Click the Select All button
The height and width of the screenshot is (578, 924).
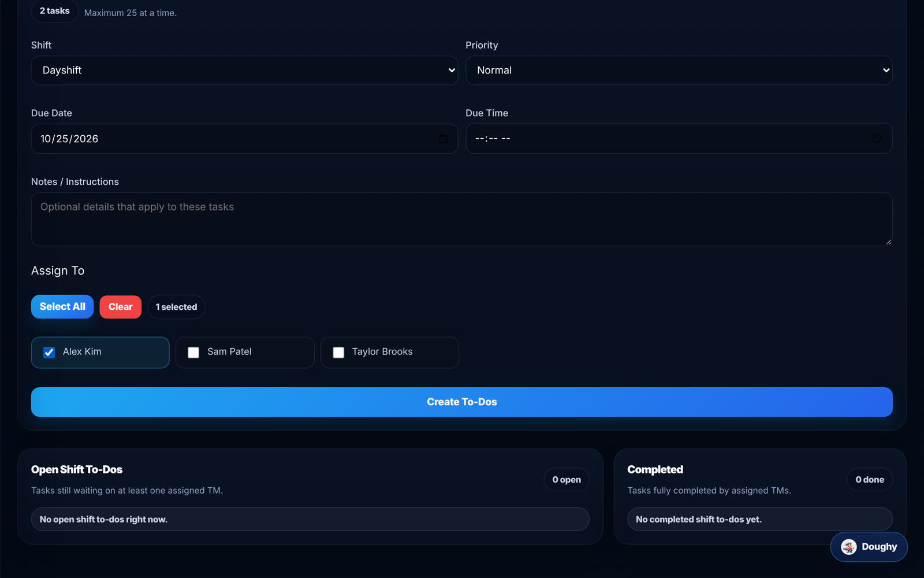coord(62,307)
